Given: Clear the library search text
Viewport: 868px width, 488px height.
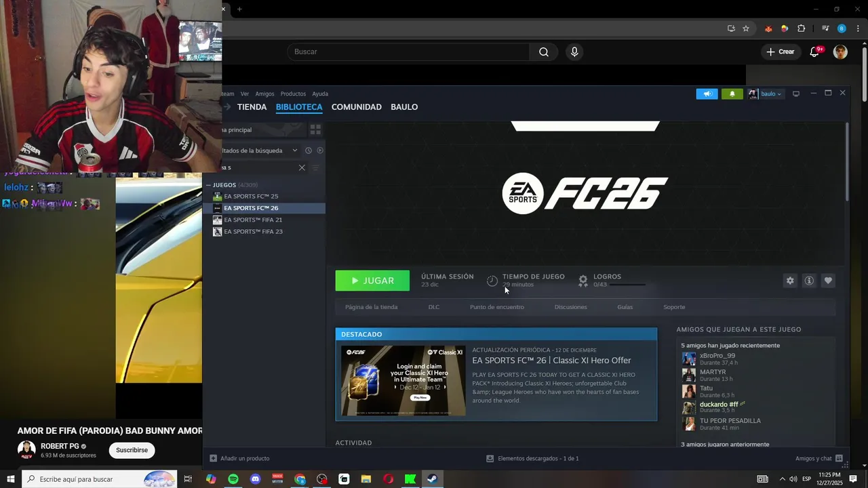Looking at the screenshot, I should (302, 167).
